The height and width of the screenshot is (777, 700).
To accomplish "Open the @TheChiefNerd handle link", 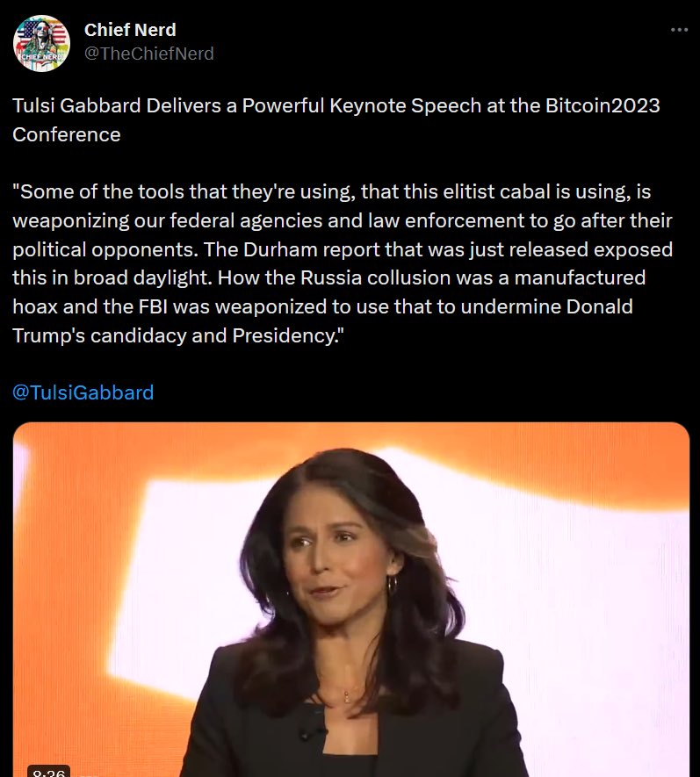I will pos(148,54).
